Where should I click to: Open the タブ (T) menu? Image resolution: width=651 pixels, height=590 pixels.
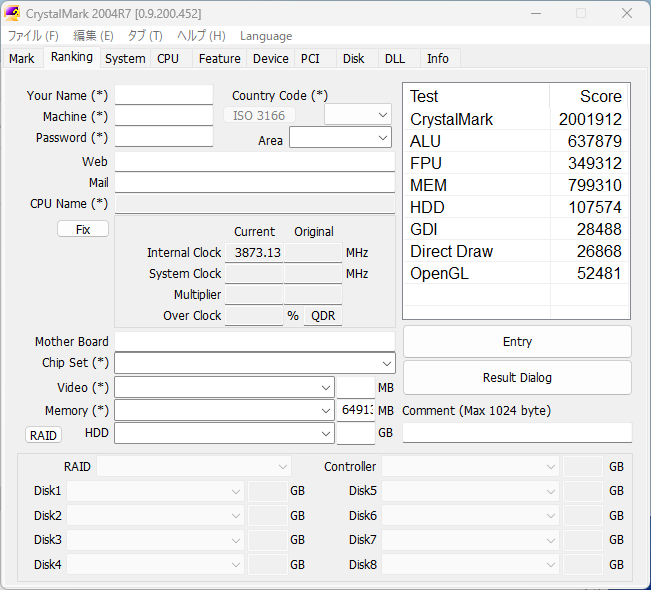(x=145, y=36)
